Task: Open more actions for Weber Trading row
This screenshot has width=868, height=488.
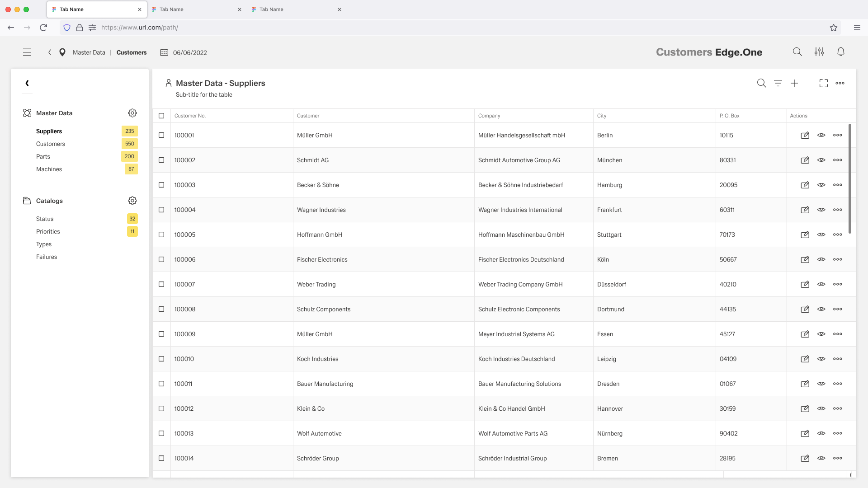Action: tap(838, 284)
